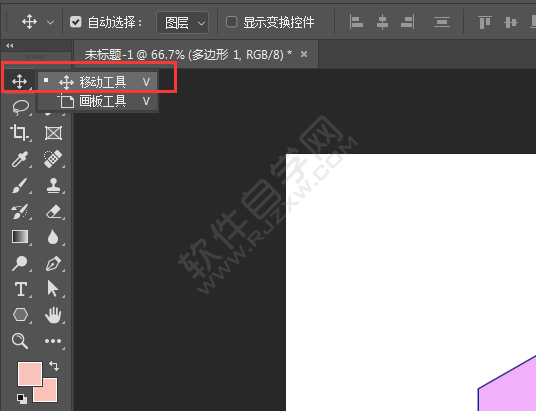Collapse the toolbox with double-arrow
The width and height of the screenshot is (536, 411).
tap(10, 45)
